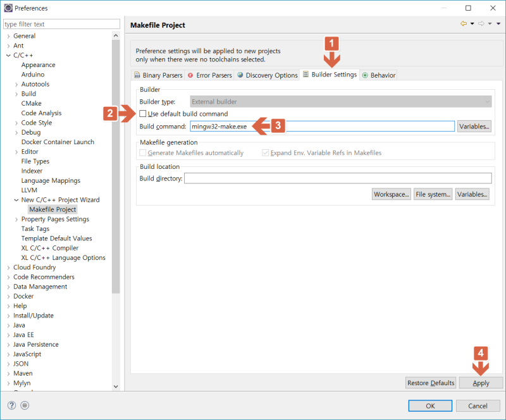The height and width of the screenshot is (420, 506).
Task: Collapse the C/C++ tree node
Action: coord(8,56)
